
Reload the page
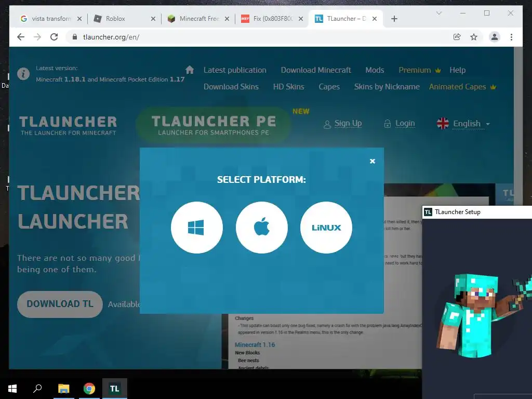click(x=54, y=37)
